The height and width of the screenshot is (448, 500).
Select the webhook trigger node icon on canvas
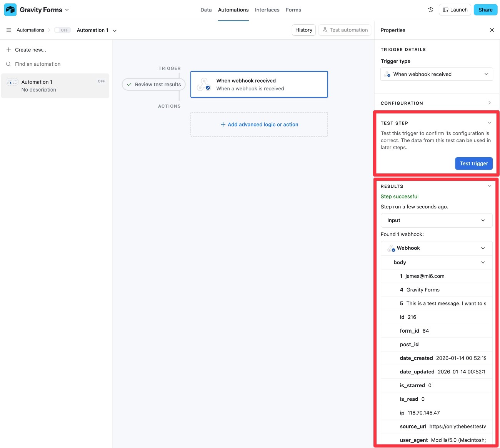203,84
